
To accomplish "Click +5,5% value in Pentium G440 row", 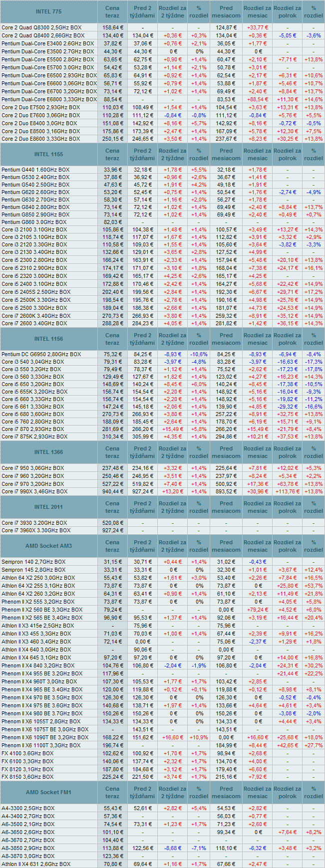I will tap(199, 170).
